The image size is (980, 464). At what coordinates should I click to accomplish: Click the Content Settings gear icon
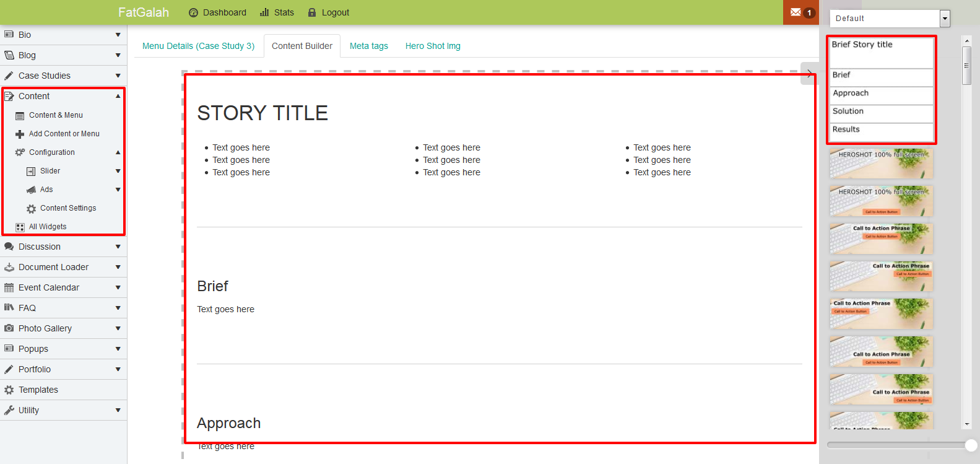coord(31,209)
